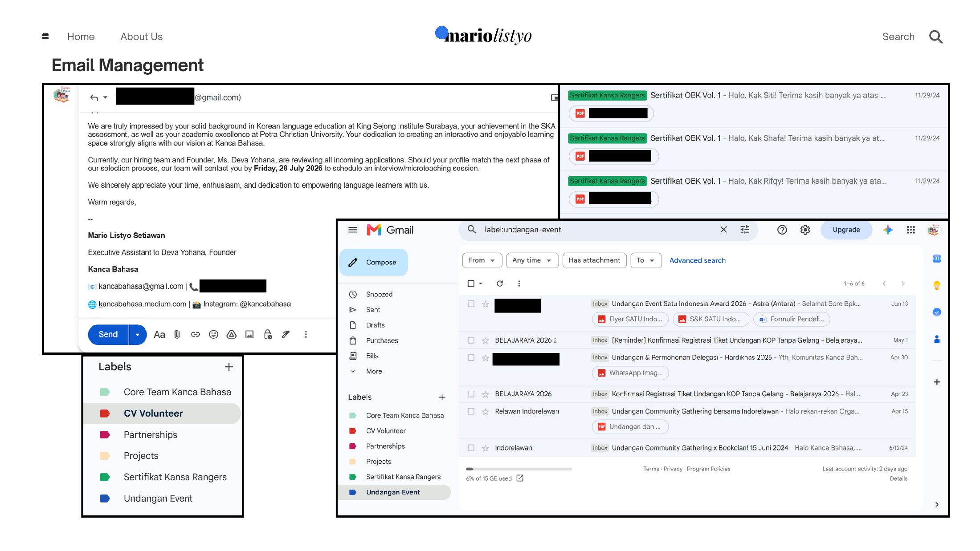Image resolution: width=980 pixels, height=551 pixels.
Task: Star the Satu Indonesia Award email
Action: (x=486, y=304)
